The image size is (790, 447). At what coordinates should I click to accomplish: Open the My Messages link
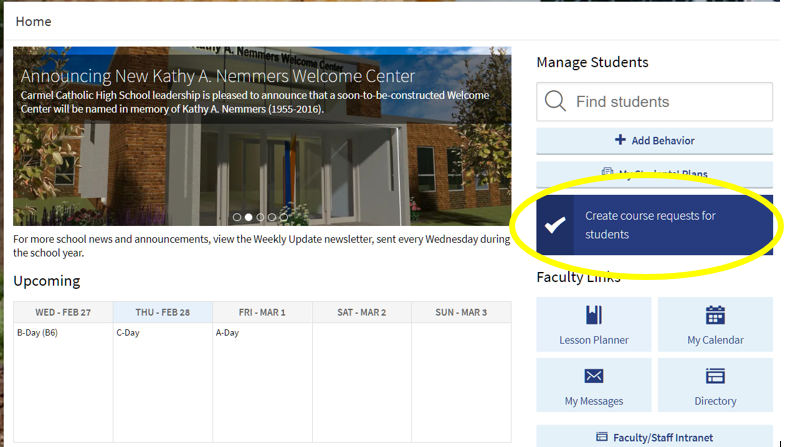coord(594,385)
